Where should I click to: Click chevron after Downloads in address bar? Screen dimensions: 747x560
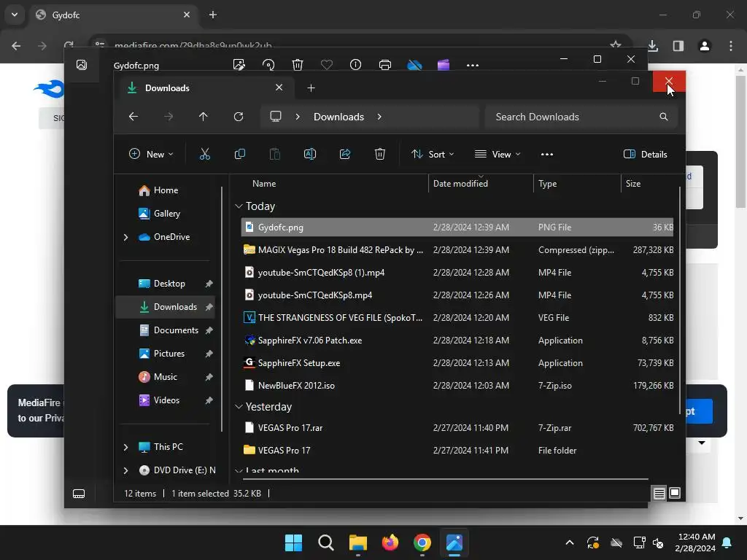coord(379,117)
